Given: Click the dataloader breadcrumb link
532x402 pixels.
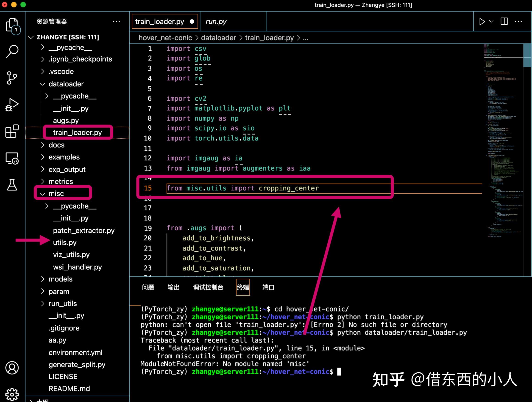Looking at the screenshot, I should click(218, 38).
